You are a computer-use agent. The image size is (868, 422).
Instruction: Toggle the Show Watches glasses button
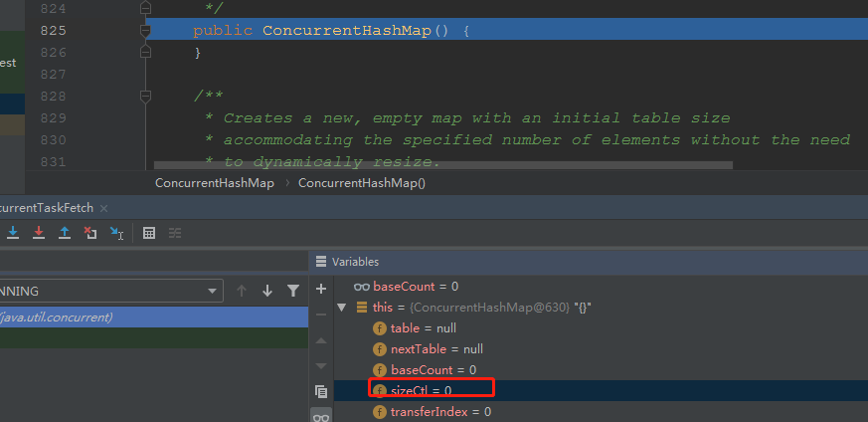(x=321, y=417)
